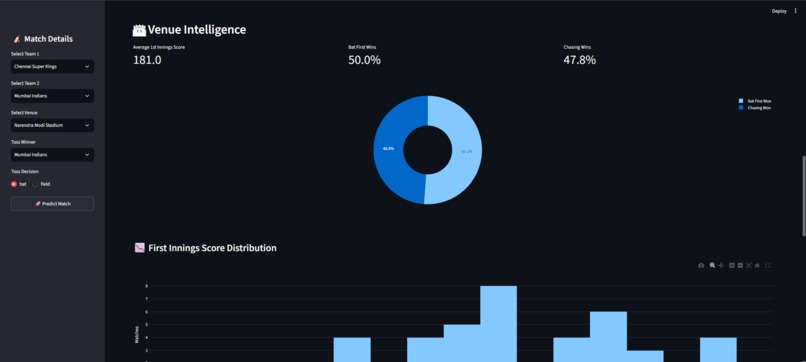Click the Zoom out minus-box chart icon
The height and width of the screenshot is (362, 806).
pos(740,265)
